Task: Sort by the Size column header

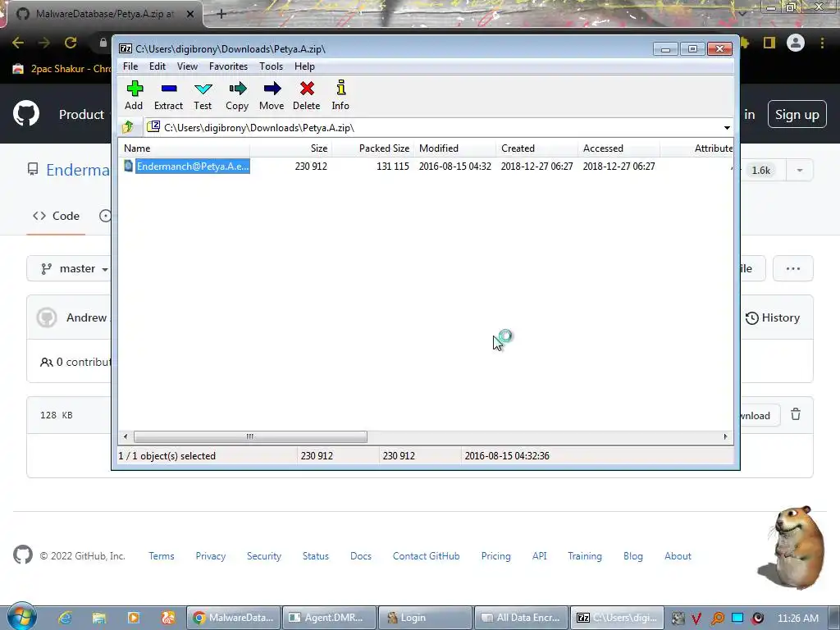Action: click(291, 148)
